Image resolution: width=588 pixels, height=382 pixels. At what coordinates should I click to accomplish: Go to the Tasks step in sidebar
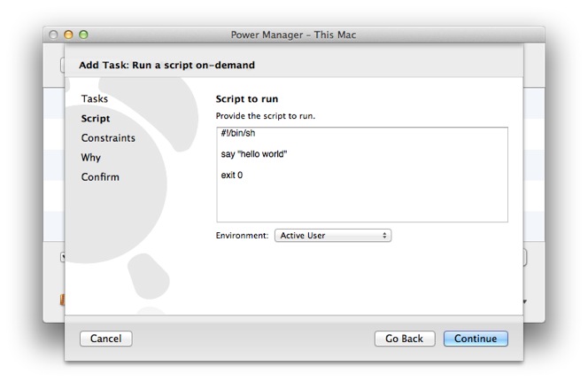(x=95, y=98)
